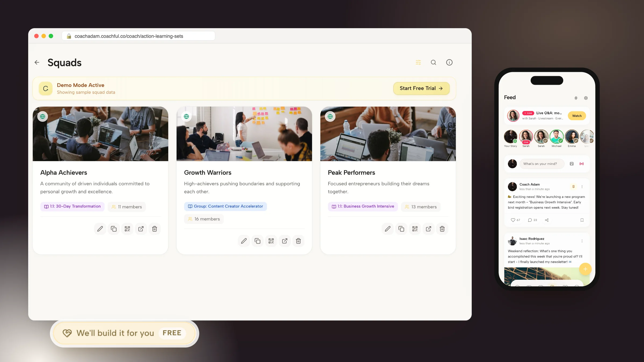
Task: Open Group: Content Creator Accelerator tag
Action: (x=225, y=206)
